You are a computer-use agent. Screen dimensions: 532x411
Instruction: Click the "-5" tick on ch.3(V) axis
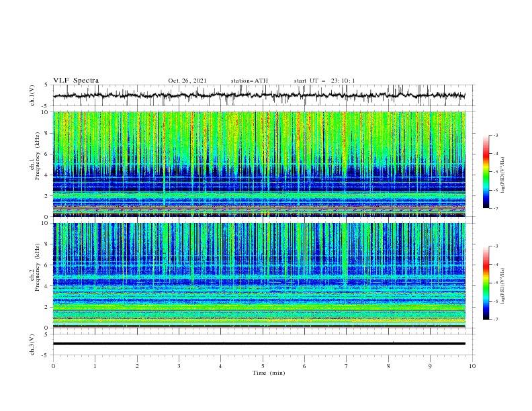(x=46, y=355)
